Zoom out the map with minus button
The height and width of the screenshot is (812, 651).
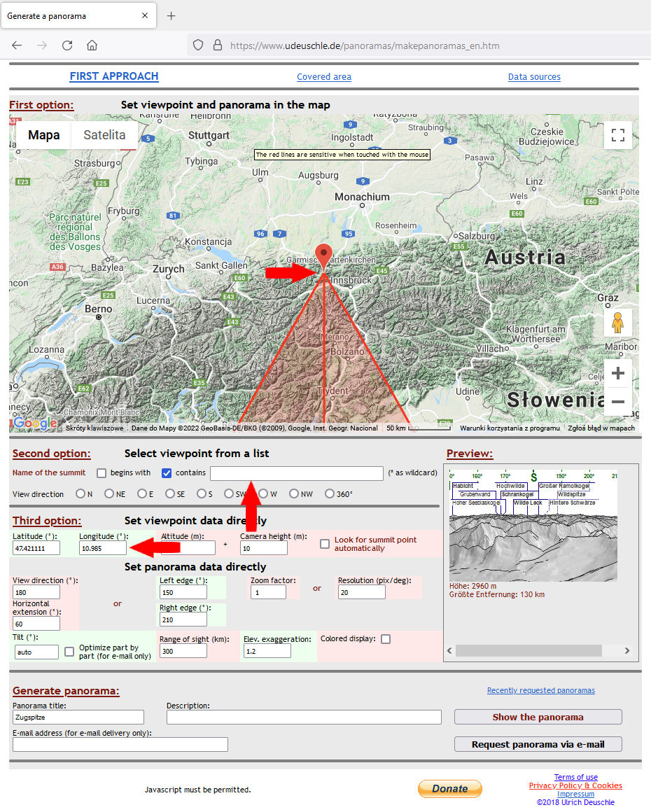click(x=617, y=402)
